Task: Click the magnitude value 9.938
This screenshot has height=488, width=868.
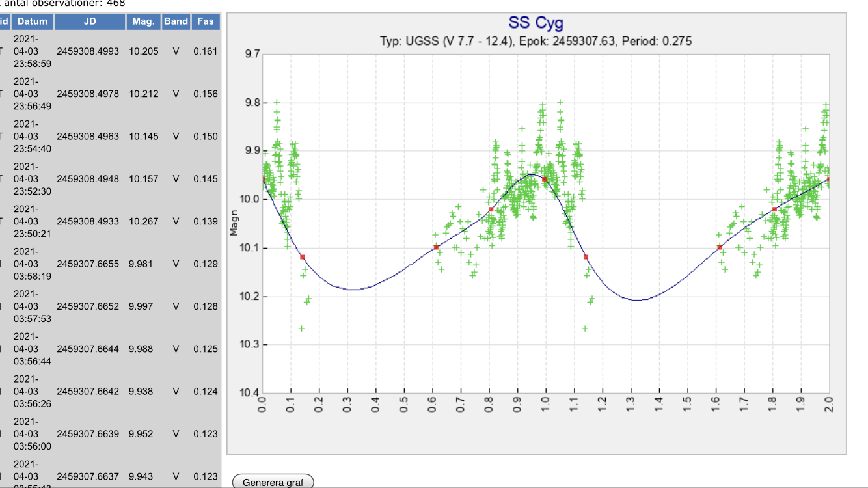Action: tap(141, 391)
